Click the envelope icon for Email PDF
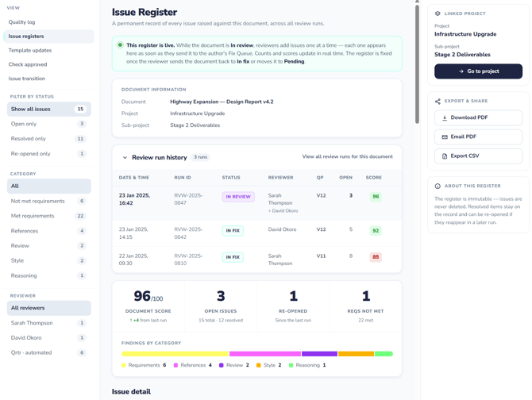This screenshot has height=400, width=532. pyautogui.click(x=444, y=137)
